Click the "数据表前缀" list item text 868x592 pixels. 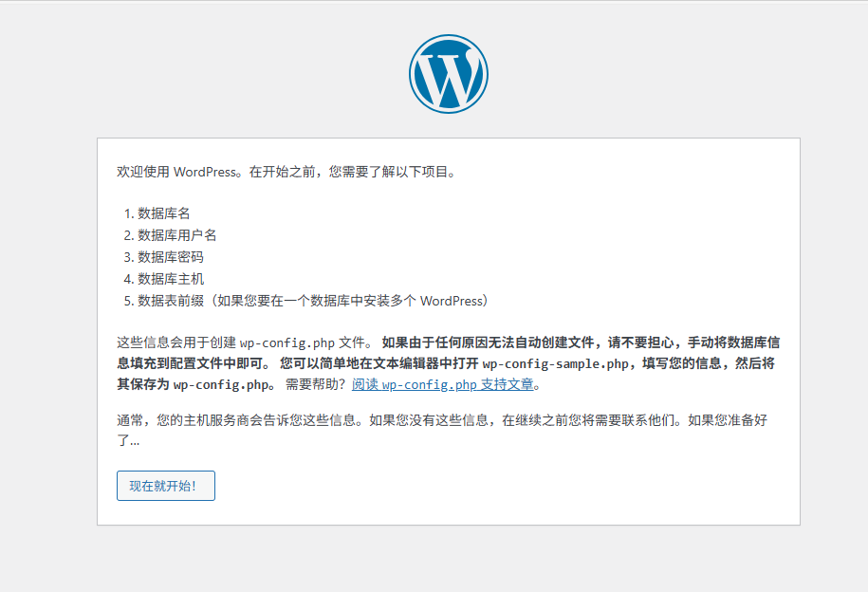coord(170,301)
